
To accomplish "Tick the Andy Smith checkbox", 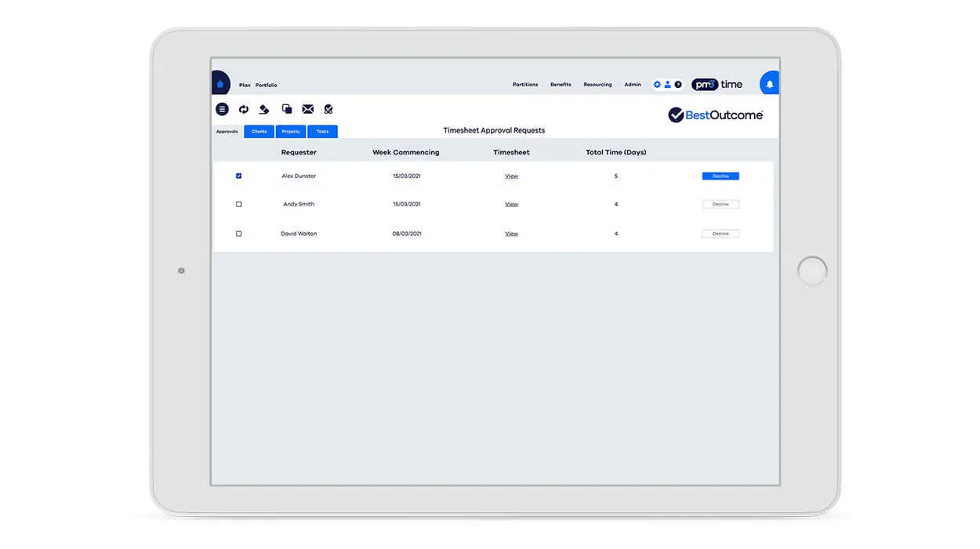I will pos(239,204).
